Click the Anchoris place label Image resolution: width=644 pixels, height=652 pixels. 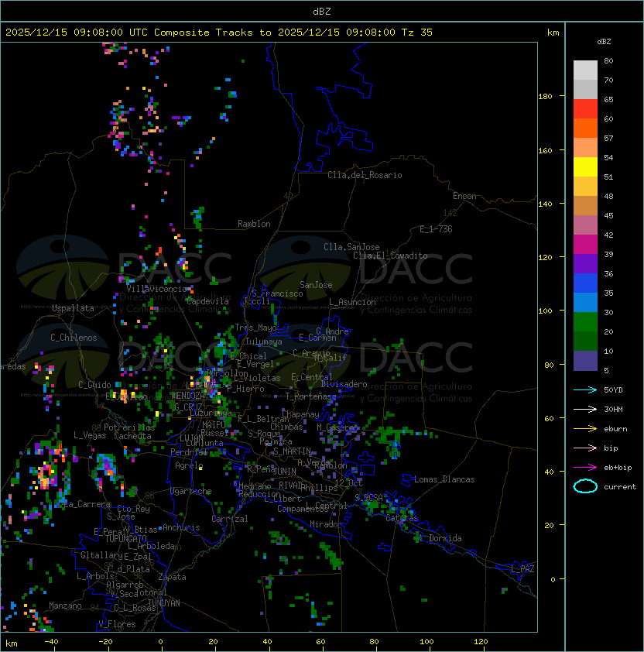point(181,527)
